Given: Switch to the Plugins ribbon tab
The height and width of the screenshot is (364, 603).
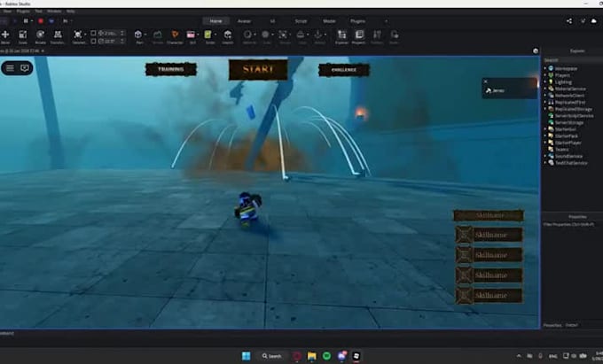Looking at the screenshot, I should tap(357, 21).
